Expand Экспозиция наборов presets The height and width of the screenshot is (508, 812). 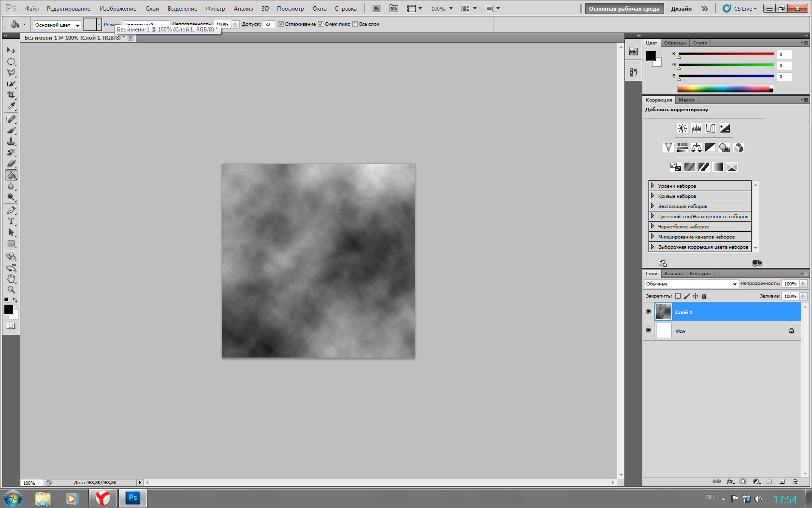tap(652, 206)
